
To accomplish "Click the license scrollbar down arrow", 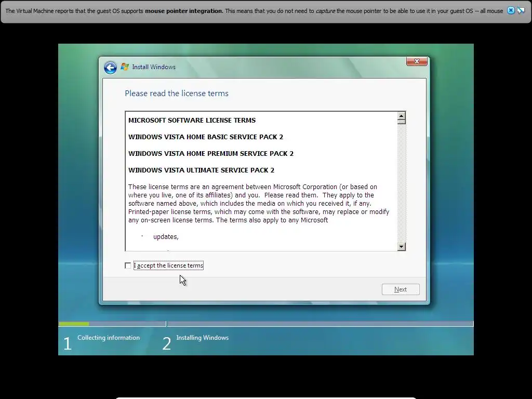I will tap(402, 247).
